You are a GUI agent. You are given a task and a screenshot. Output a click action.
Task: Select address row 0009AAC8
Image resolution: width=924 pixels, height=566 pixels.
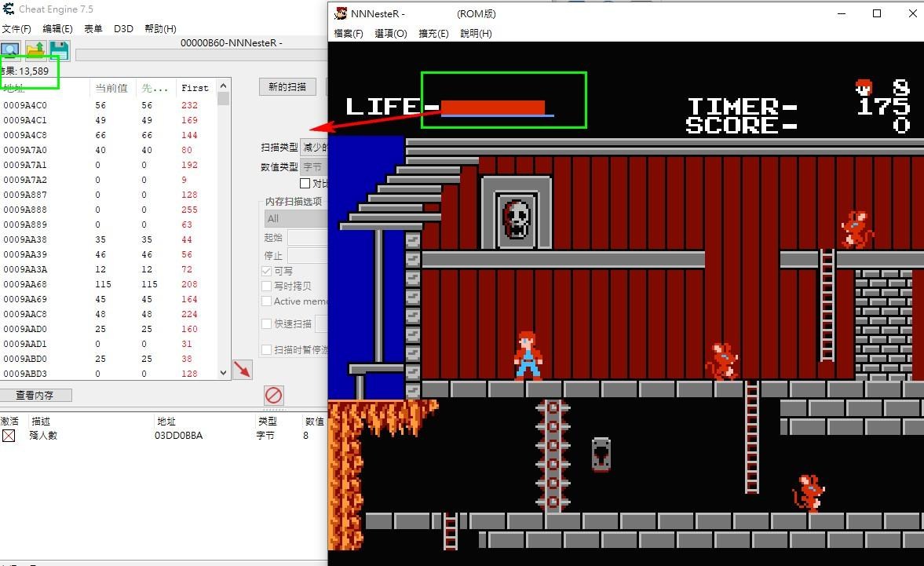pyautogui.click(x=108, y=314)
